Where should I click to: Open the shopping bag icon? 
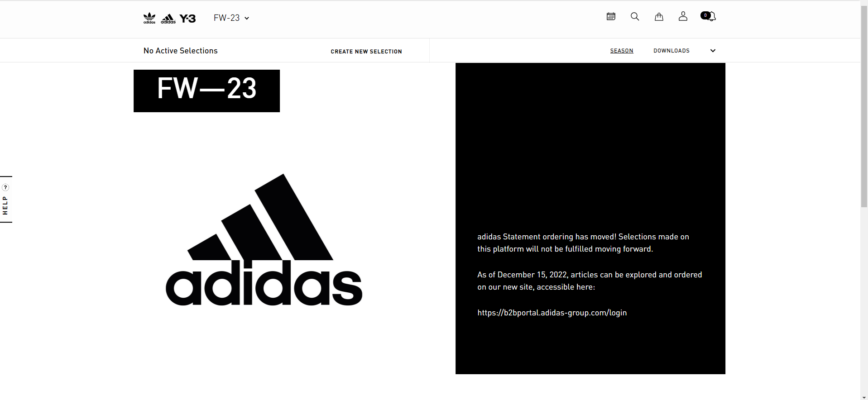[659, 17]
